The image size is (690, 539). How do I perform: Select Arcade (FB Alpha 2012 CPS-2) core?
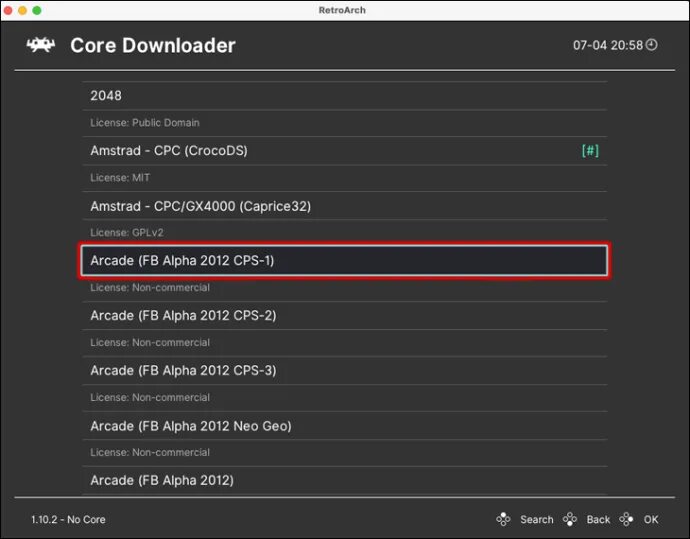[x=345, y=315]
